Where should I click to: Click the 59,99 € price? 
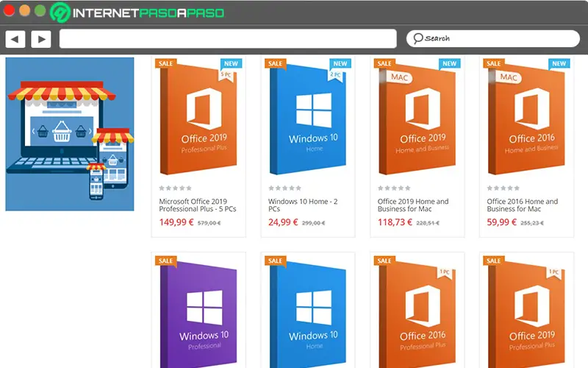pos(502,222)
